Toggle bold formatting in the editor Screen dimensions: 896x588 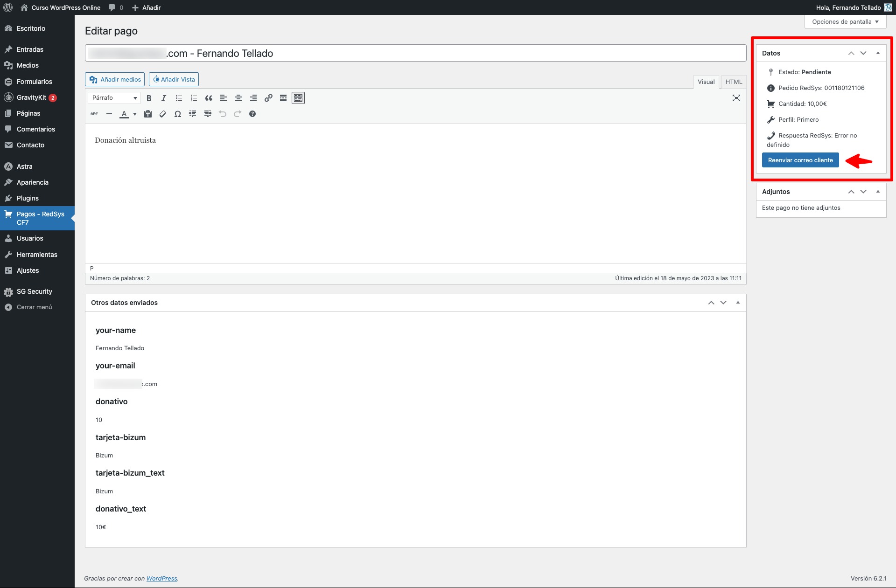click(x=149, y=98)
